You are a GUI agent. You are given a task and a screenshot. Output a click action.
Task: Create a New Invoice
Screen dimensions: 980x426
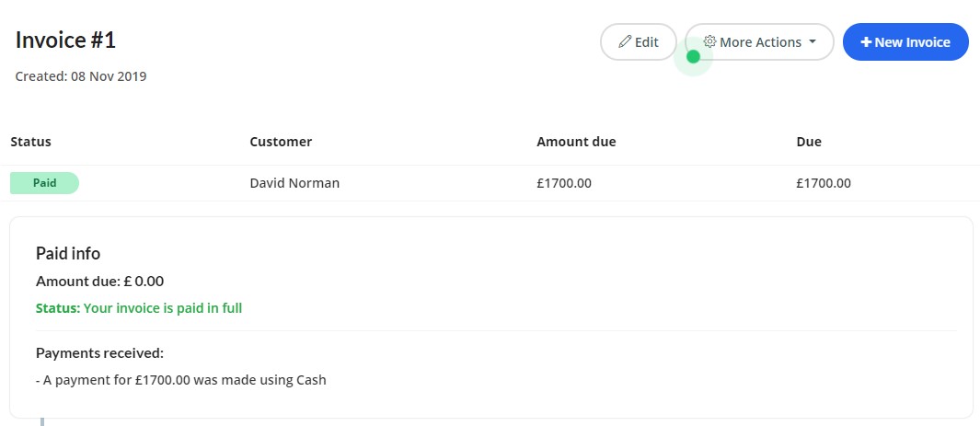tap(905, 42)
